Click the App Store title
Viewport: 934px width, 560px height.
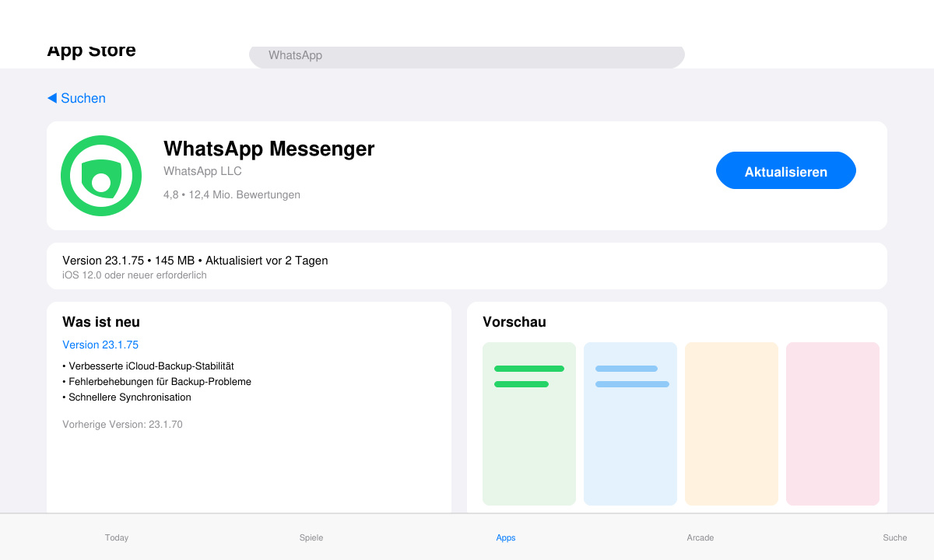pos(91,51)
